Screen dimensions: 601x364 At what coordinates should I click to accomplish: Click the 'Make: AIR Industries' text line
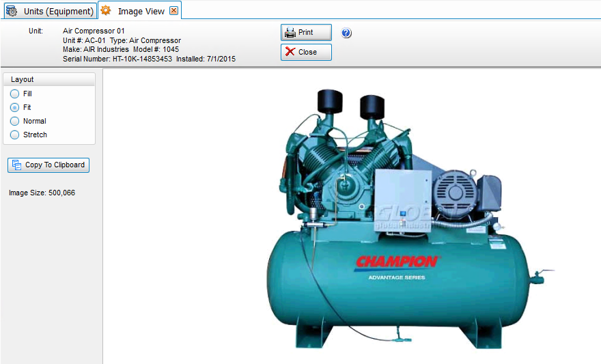pyautogui.click(x=96, y=49)
